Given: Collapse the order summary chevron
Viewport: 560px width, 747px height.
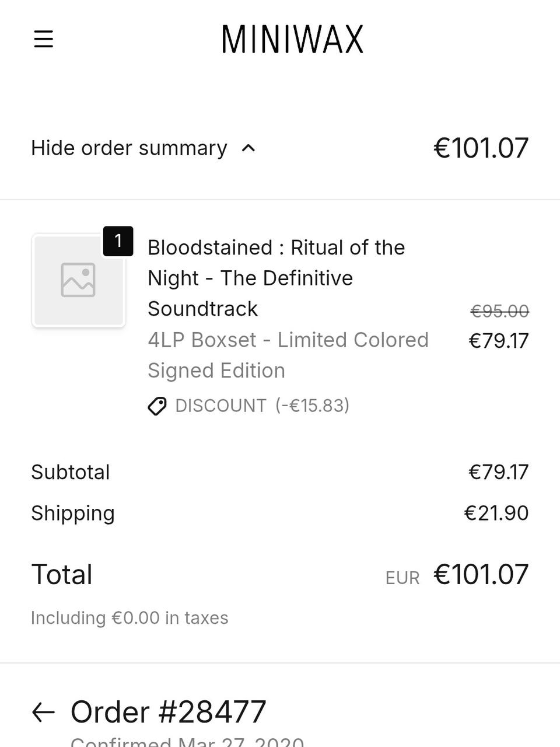Looking at the screenshot, I should tap(249, 148).
